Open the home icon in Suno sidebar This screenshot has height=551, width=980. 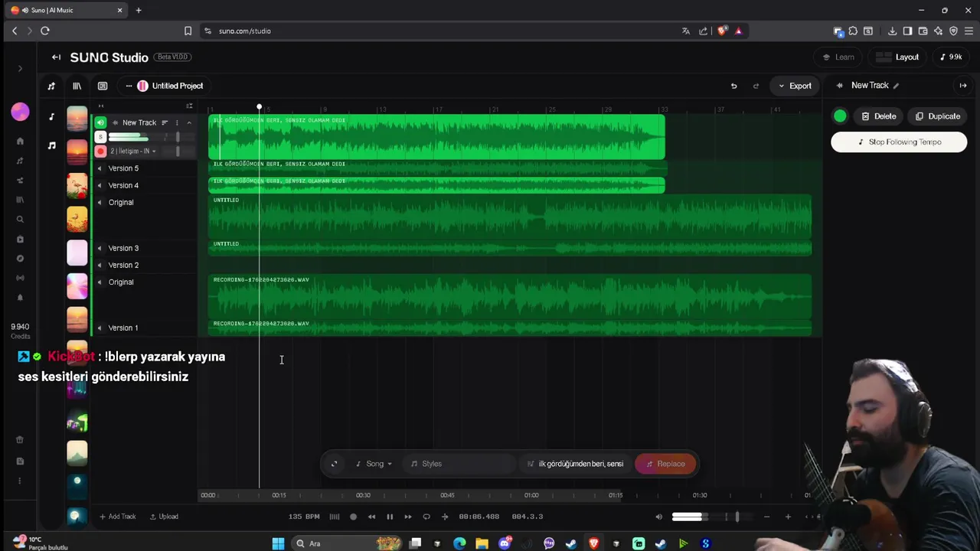pos(20,142)
